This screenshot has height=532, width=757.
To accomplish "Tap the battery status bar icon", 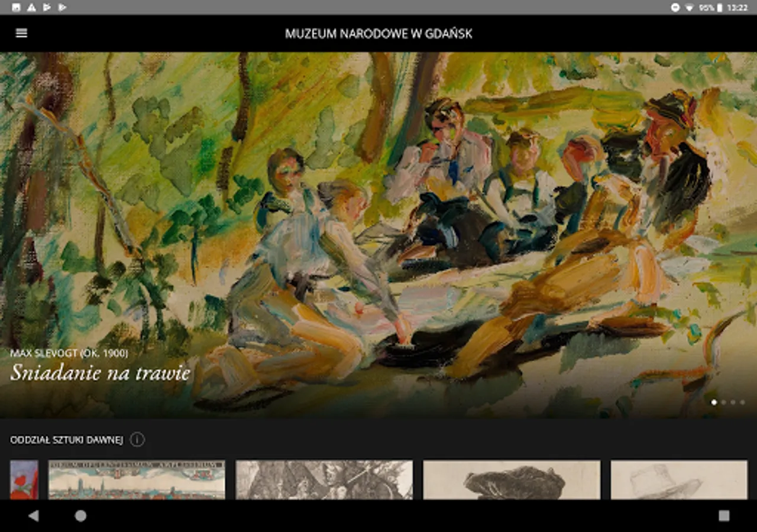I will click(x=720, y=8).
